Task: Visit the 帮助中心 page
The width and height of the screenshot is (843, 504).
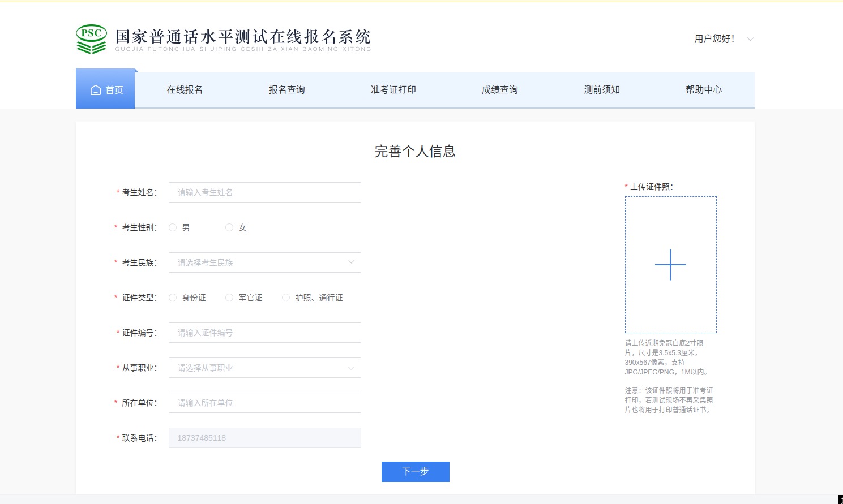Action: point(703,90)
